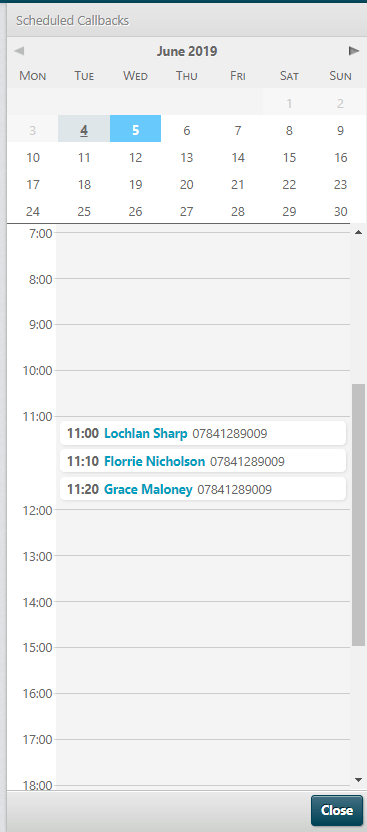The height and width of the screenshot is (832, 367).
Task: Click the 9:00 empty time slot
Action: point(203,346)
